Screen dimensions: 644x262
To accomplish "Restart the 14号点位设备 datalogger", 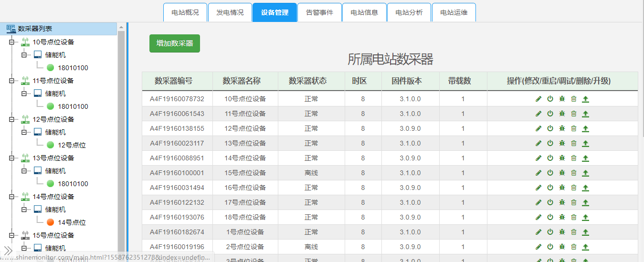I will (x=550, y=158).
